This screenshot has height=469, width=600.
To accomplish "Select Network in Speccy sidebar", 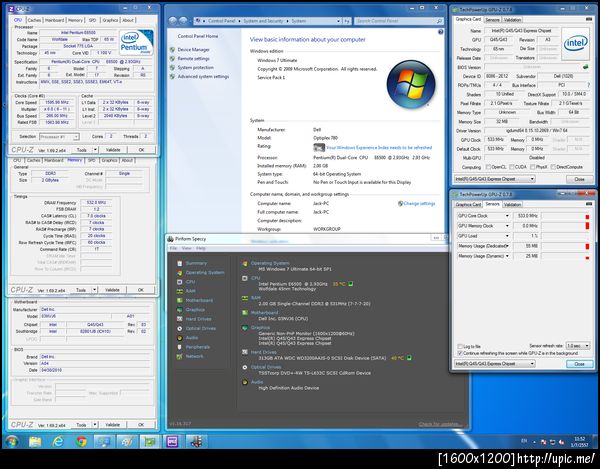I will (193, 356).
